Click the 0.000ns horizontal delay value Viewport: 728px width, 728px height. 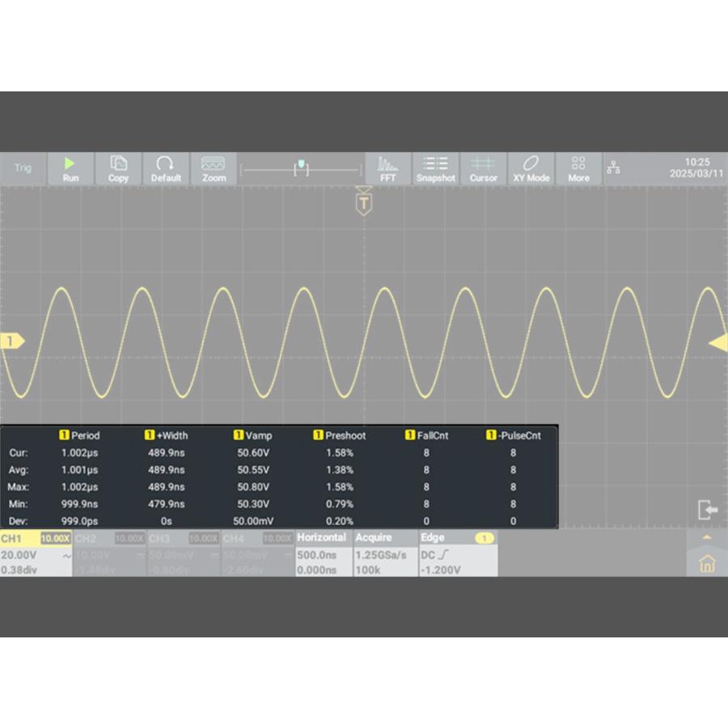click(x=316, y=569)
